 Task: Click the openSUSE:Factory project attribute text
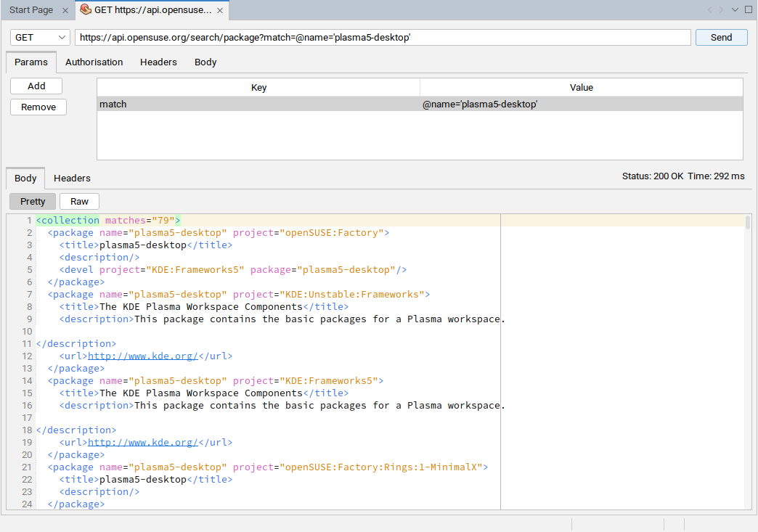coord(332,233)
